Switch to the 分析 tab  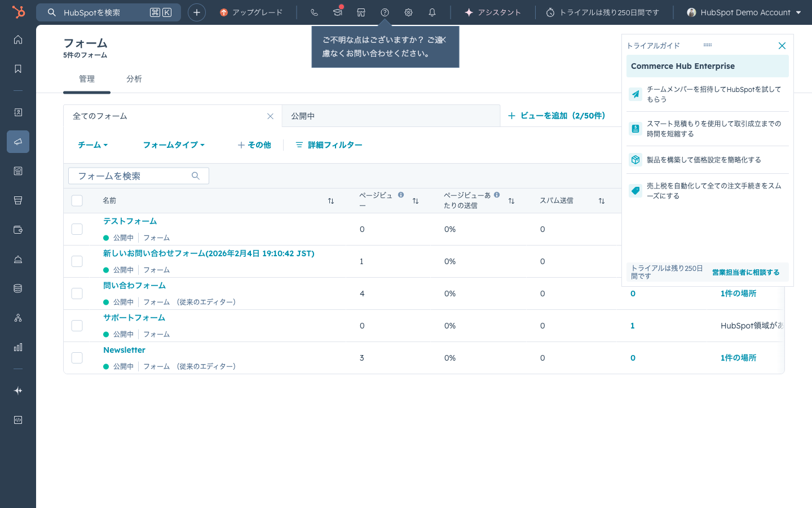tap(134, 79)
